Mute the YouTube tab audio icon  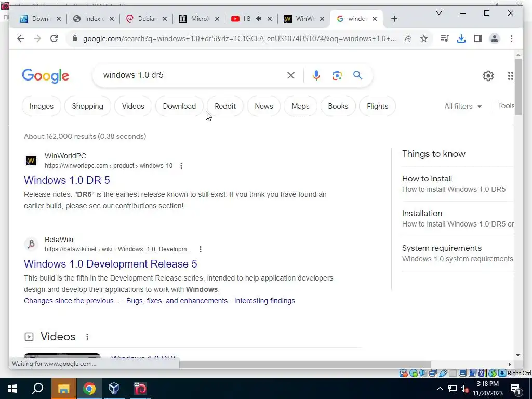[x=259, y=19]
